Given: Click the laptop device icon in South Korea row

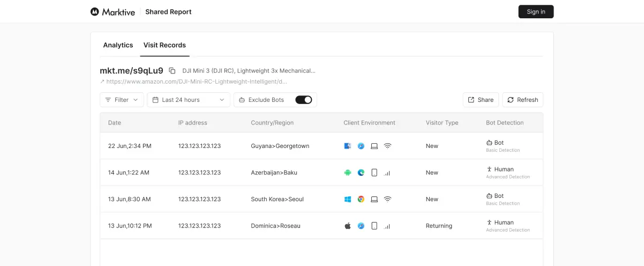Looking at the screenshot, I should (x=375, y=199).
